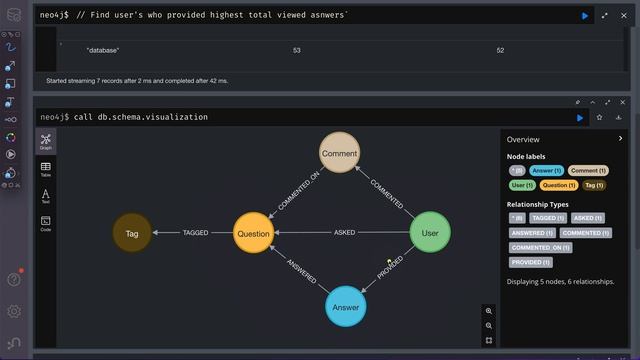Save schema query as favorite star
This screenshot has width=640, height=360.
(599, 118)
